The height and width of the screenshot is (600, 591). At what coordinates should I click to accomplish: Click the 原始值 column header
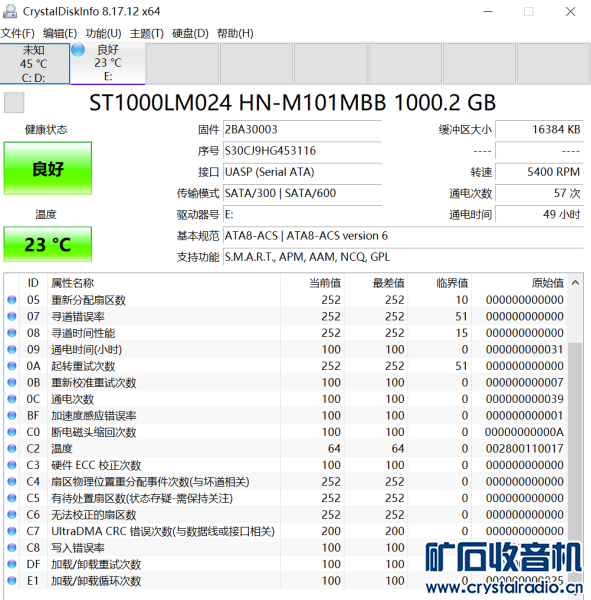[x=547, y=283]
